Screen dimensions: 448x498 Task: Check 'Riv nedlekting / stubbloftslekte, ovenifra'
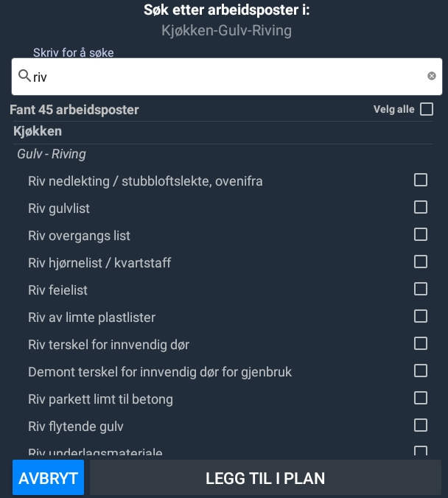pos(421,180)
